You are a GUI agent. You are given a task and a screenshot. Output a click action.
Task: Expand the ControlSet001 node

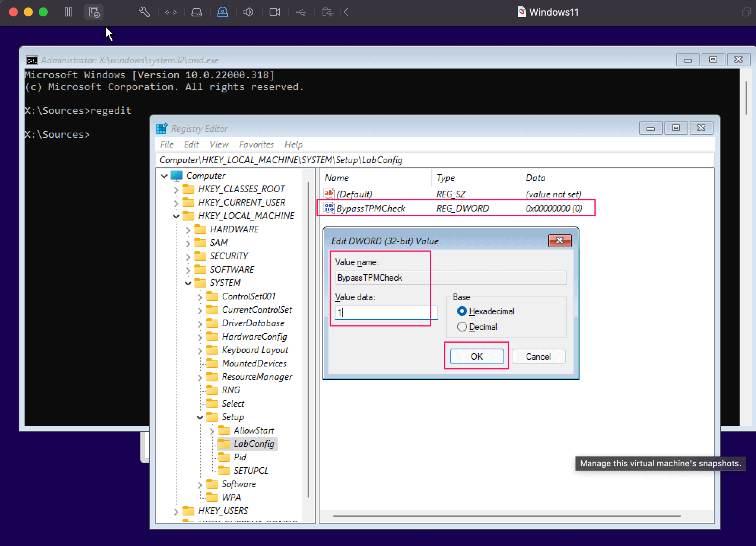(x=200, y=297)
